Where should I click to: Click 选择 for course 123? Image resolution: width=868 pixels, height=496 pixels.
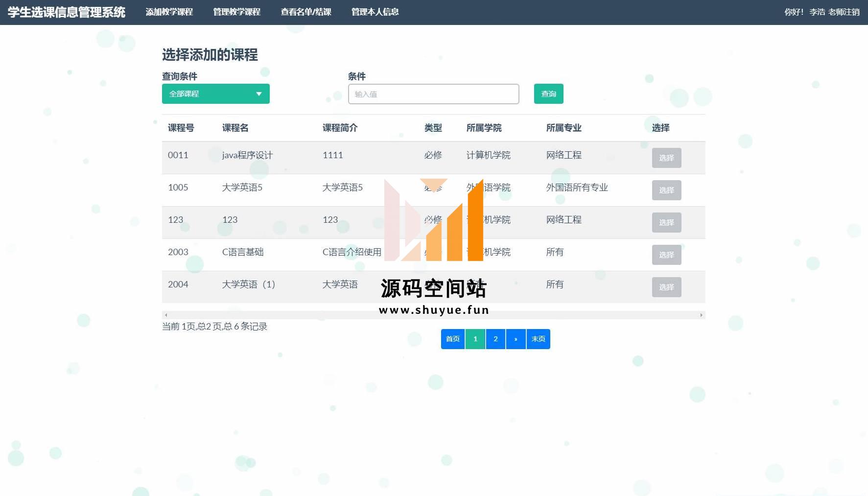tap(666, 222)
